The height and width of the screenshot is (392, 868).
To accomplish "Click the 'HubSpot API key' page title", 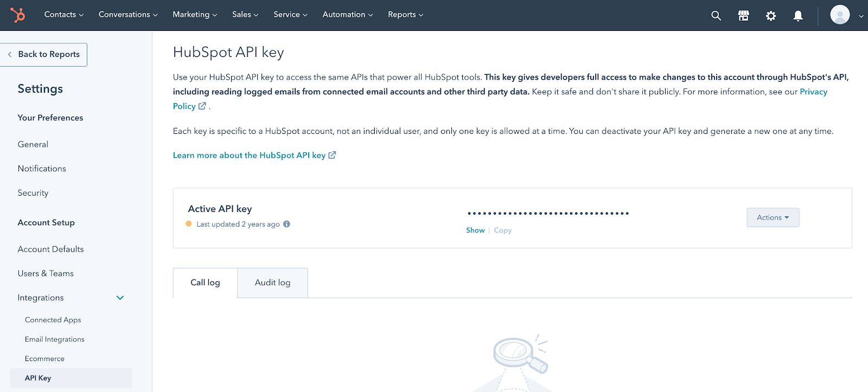I will click(228, 52).
